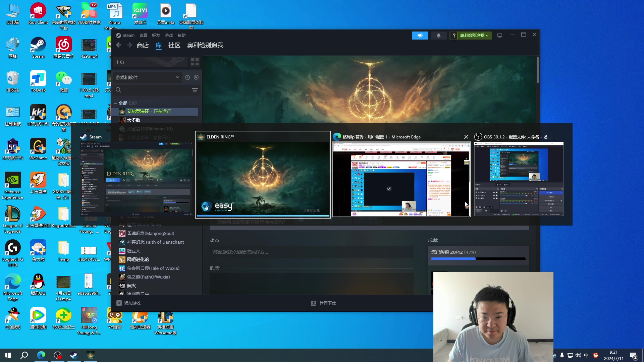Click recent games clock filter icon
The height and width of the screenshot is (362, 644).
click(187, 77)
